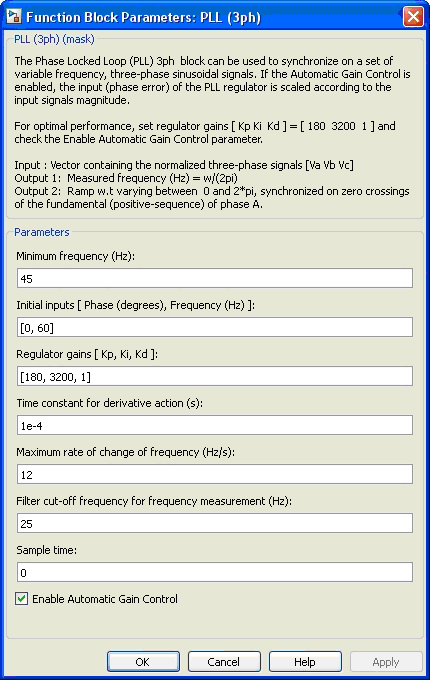Click the Maximum rate of change of frequency field
The width and height of the screenshot is (430, 680).
click(x=215, y=474)
